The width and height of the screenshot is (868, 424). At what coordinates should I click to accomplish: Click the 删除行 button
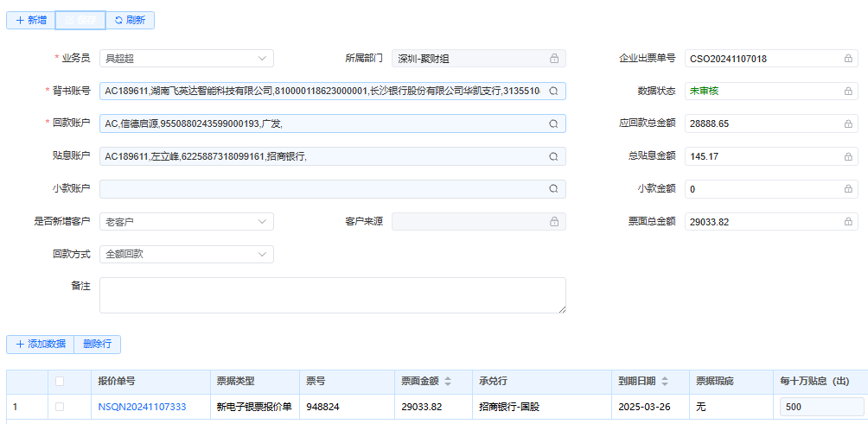click(x=97, y=344)
